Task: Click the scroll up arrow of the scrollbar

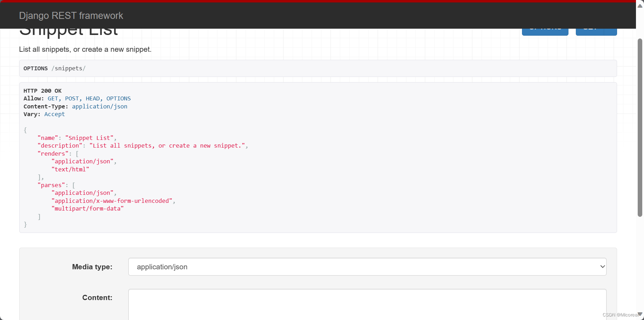Action: 640,6
